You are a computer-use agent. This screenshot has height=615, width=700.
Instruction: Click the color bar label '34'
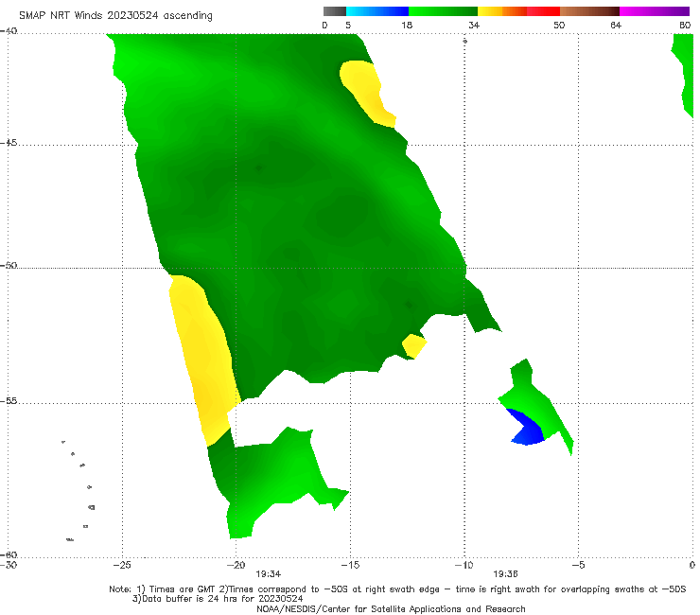coord(474,25)
